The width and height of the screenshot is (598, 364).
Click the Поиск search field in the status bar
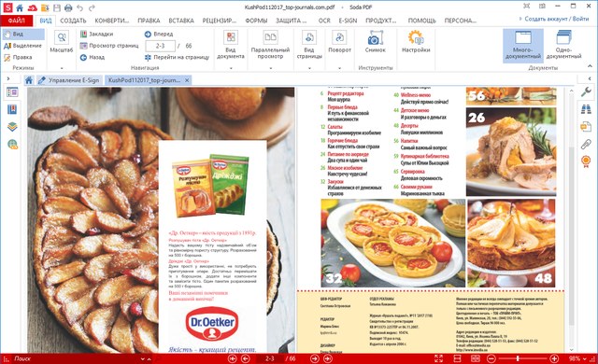click(75, 358)
